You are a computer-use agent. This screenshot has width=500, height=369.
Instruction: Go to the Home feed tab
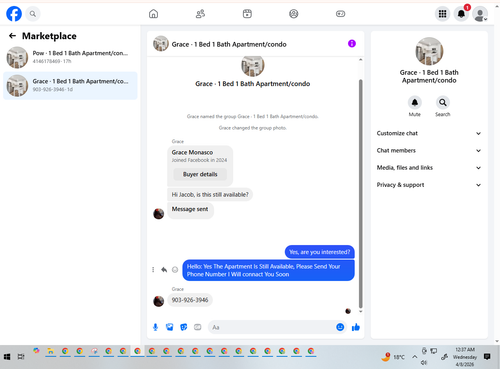[153, 14]
